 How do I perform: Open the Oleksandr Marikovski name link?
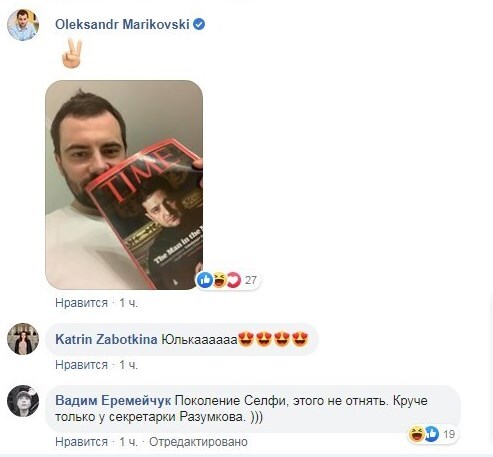click(x=122, y=24)
